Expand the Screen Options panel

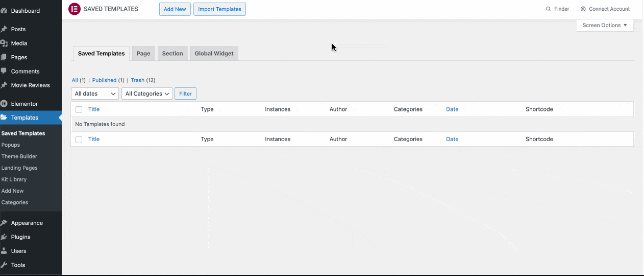[605, 26]
